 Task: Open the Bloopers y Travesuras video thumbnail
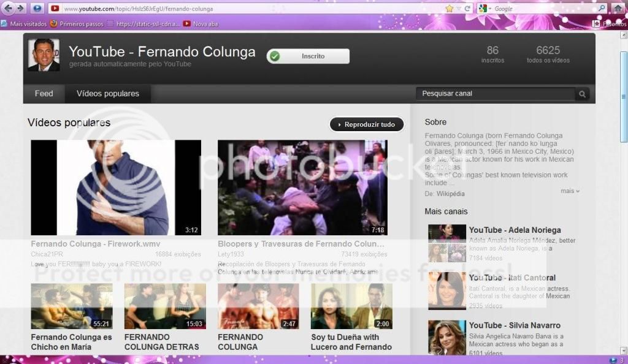coord(302,188)
